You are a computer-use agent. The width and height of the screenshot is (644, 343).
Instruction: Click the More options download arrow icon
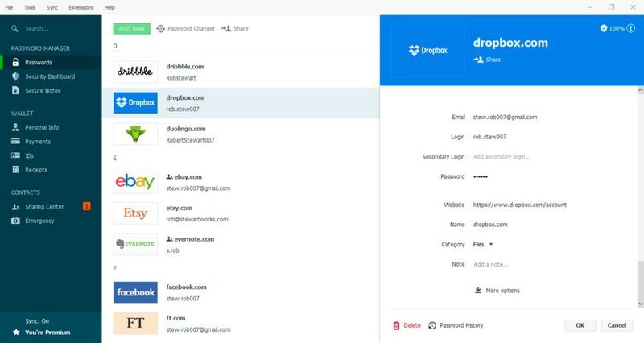coord(478,290)
